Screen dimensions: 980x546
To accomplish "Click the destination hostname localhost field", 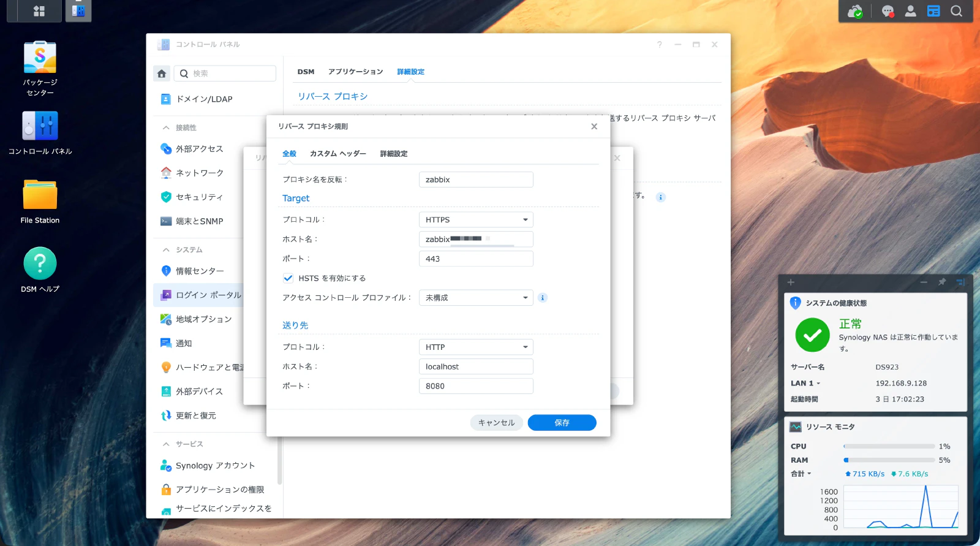I will (x=476, y=367).
